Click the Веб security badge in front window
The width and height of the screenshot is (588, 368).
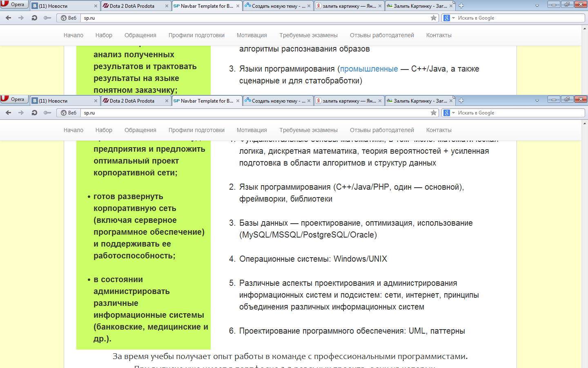[69, 113]
